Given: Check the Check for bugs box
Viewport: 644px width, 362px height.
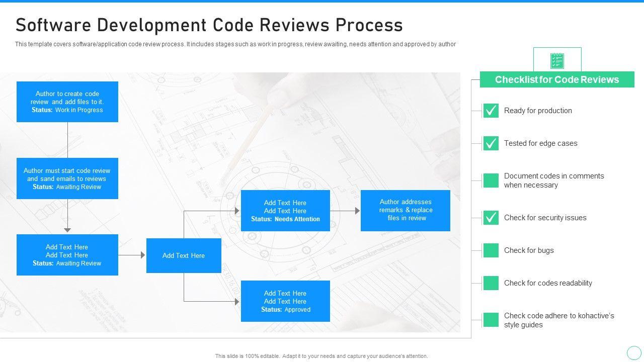Looking at the screenshot, I should 491,250.
